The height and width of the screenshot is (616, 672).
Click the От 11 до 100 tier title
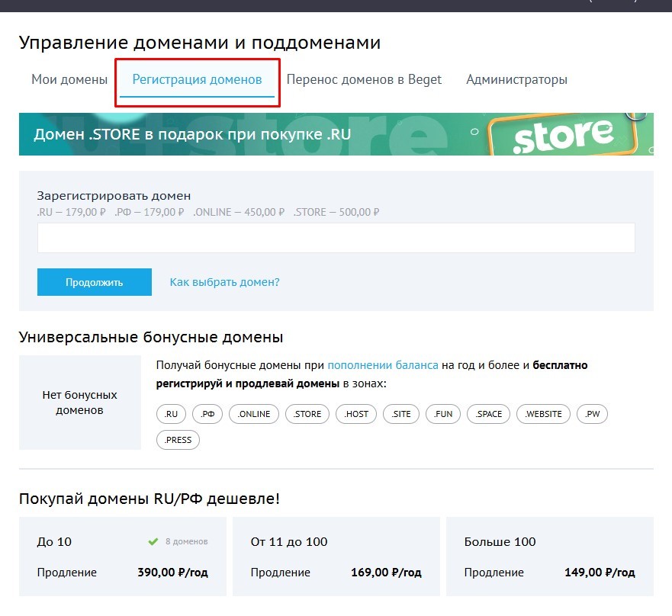pos(289,542)
